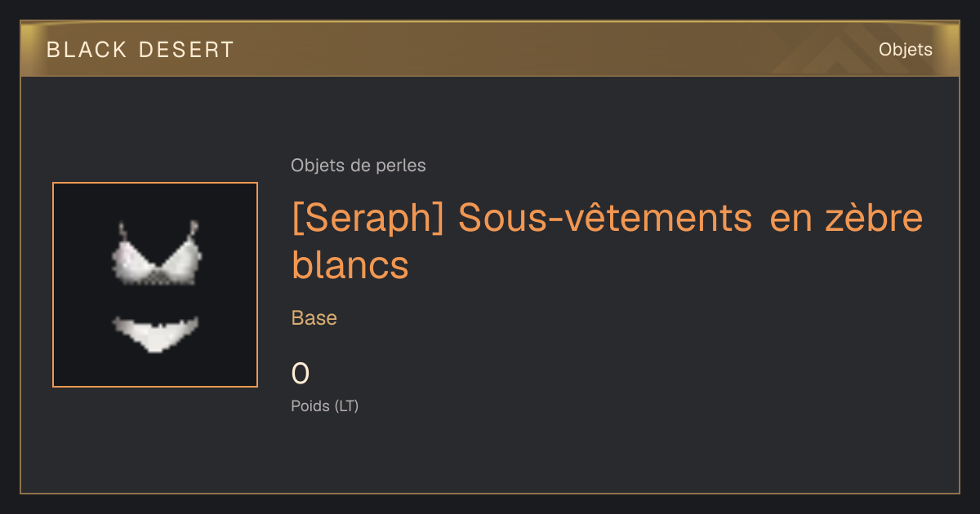
Task: Click the right bra strap in icon
Action: [x=194, y=230]
